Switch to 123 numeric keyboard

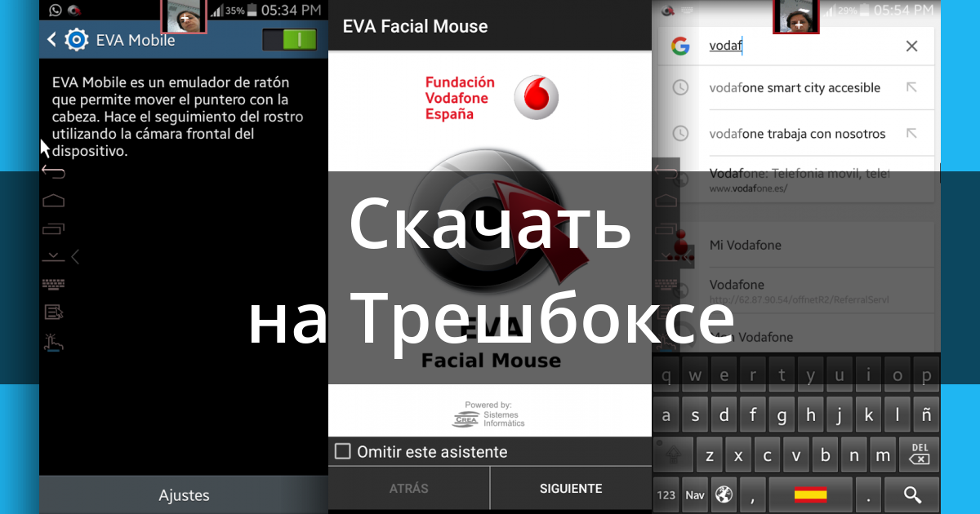[666, 494]
